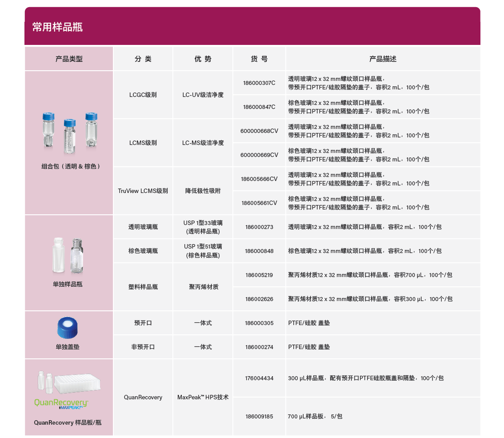This screenshot has height=438, width=504.
Task: Click the description for 186000848
Action: coord(365,251)
